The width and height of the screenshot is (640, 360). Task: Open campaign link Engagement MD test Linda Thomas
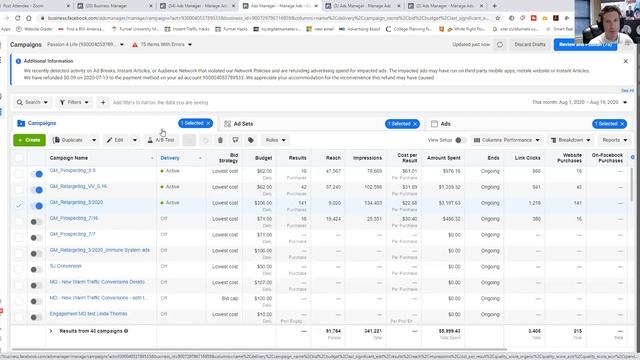pyautogui.click(x=89, y=314)
